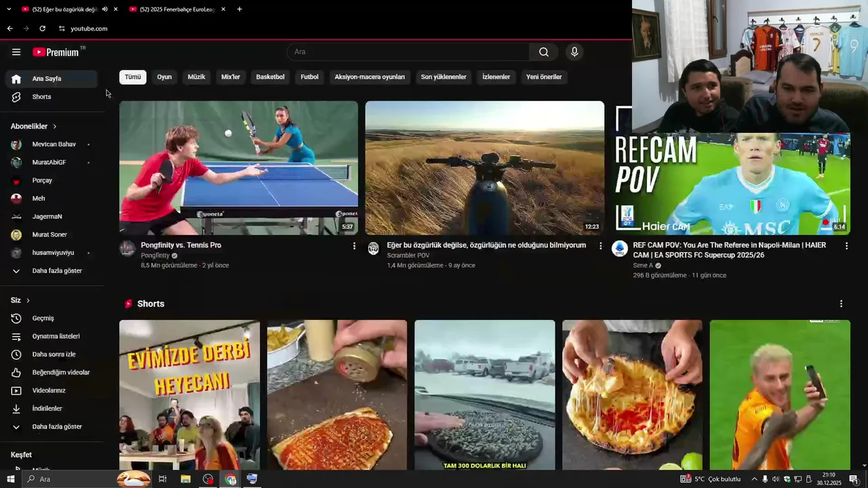Open Serie A channel name link
Screen dimensions: 868x488
tap(643, 266)
